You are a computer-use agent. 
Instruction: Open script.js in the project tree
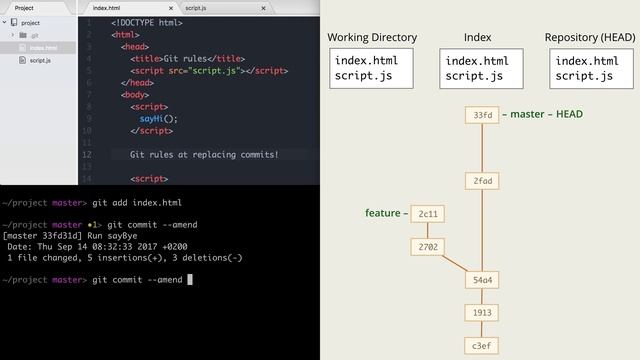click(x=40, y=60)
